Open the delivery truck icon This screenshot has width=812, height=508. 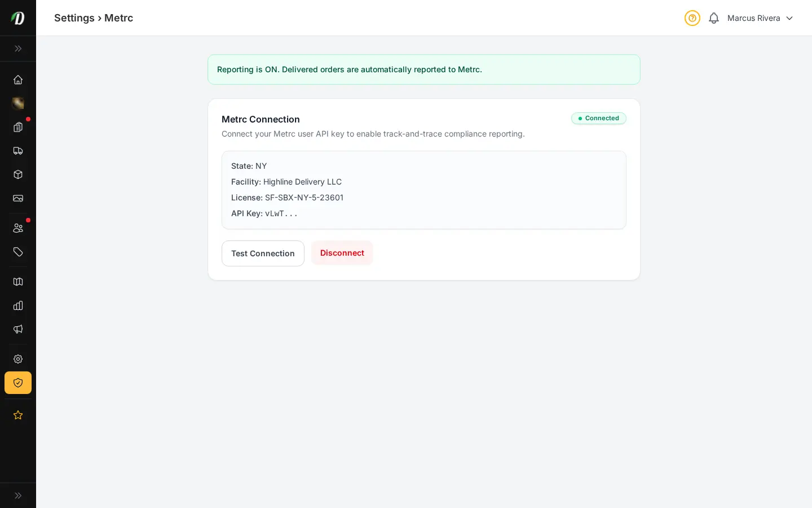click(18, 151)
